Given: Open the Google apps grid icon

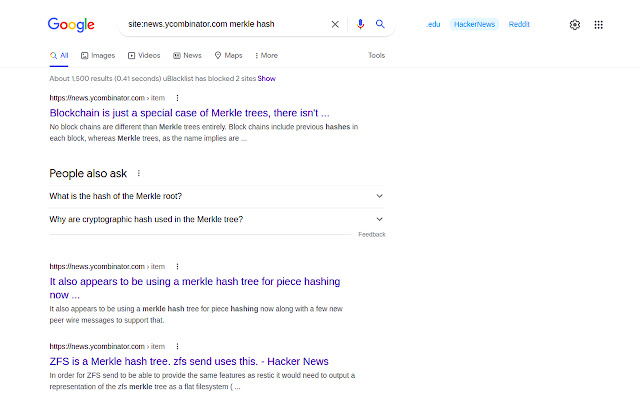Looking at the screenshot, I should (598, 24).
